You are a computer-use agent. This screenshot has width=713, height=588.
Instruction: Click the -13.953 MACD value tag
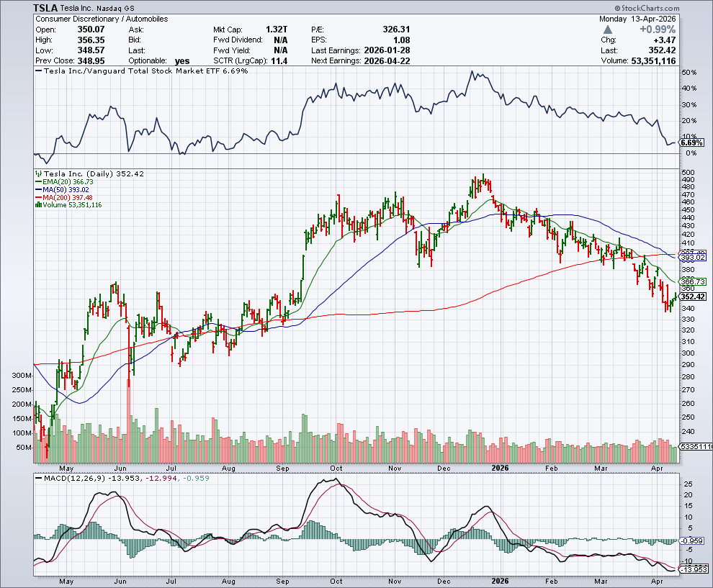point(693,569)
